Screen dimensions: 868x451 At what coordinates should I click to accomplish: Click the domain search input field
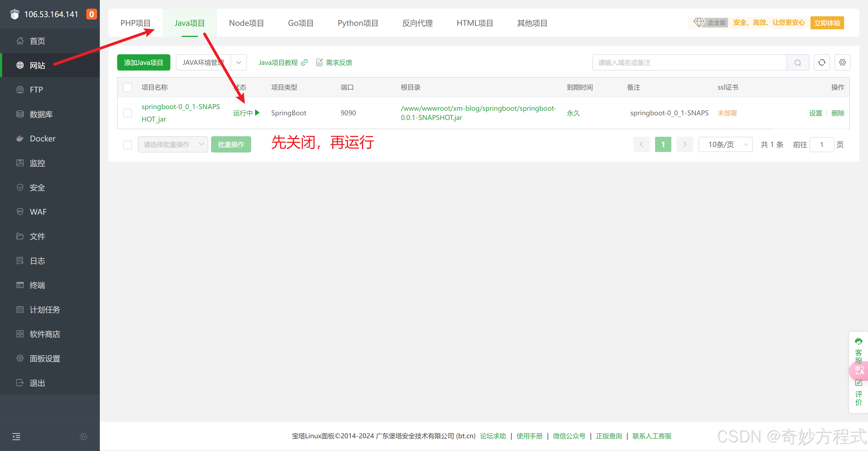[x=690, y=63]
